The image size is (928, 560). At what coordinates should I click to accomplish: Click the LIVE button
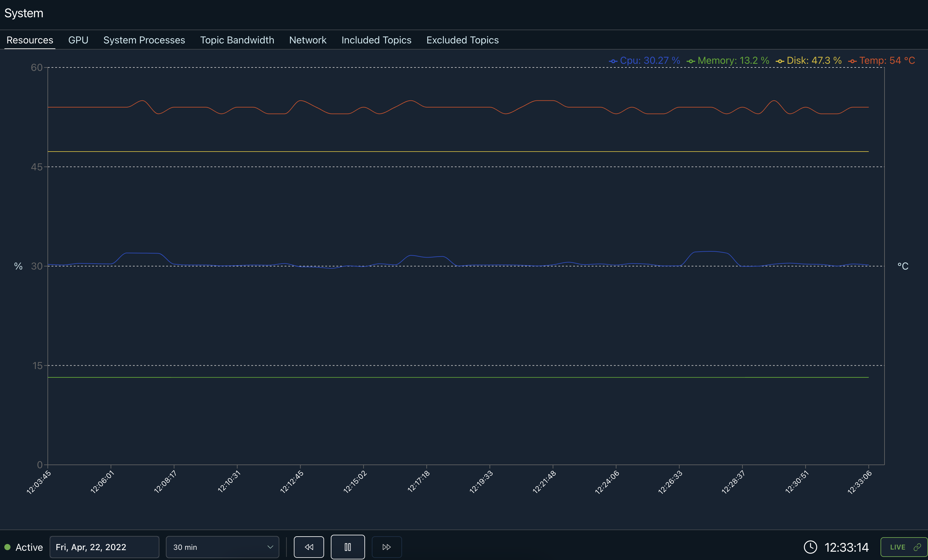click(x=898, y=547)
